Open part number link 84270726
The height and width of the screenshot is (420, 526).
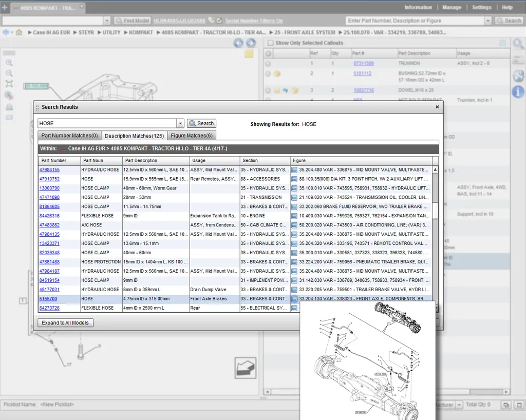coord(49,308)
